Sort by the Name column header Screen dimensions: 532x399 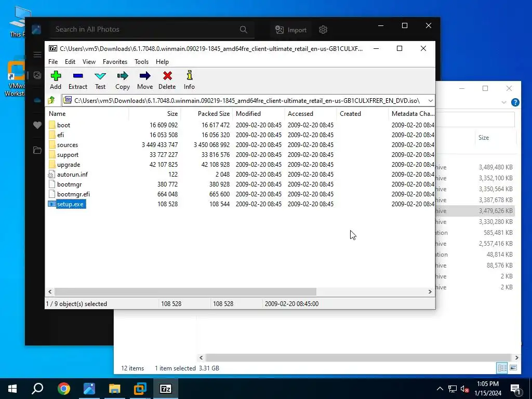[x=87, y=114]
